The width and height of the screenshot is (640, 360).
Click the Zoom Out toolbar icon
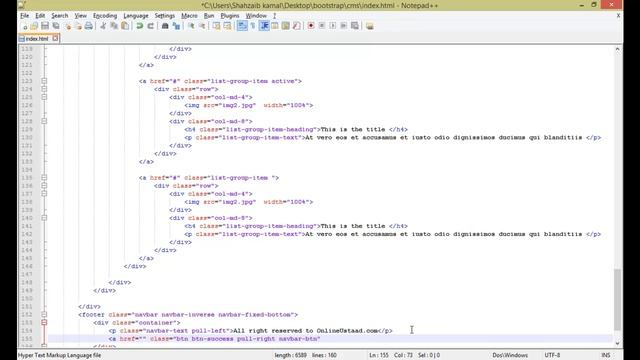[x=202, y=26]
